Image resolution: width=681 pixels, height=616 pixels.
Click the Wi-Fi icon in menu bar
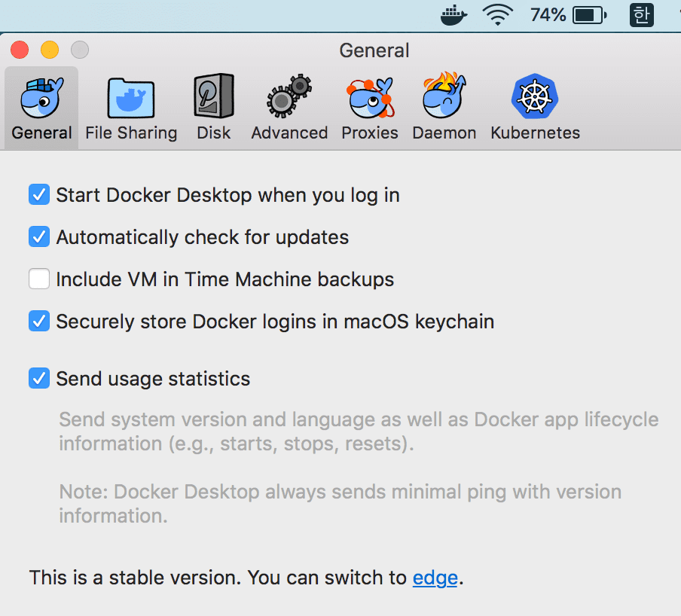(498, 14)
